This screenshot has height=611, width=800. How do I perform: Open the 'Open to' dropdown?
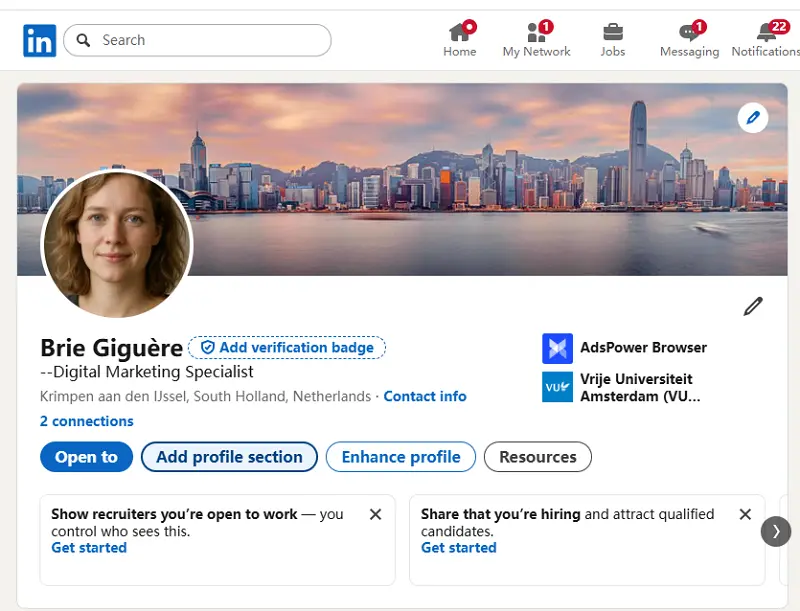[x=86, y=456]
